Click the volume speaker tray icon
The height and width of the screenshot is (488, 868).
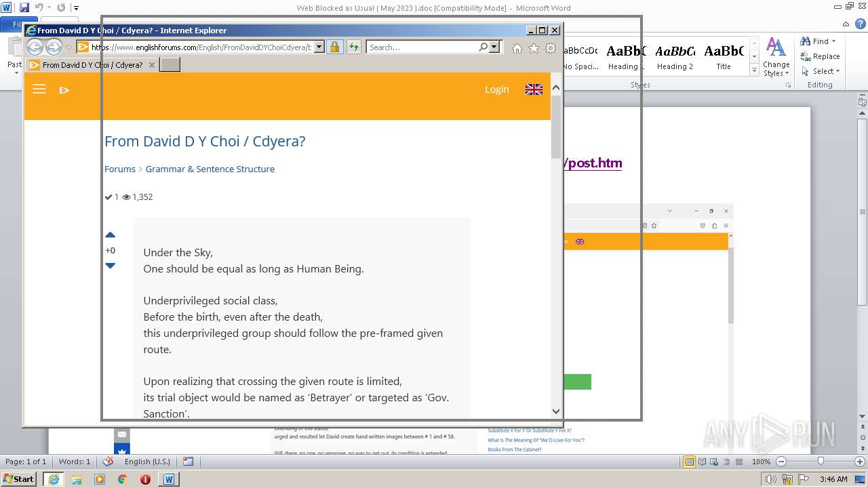click(771, 479)
